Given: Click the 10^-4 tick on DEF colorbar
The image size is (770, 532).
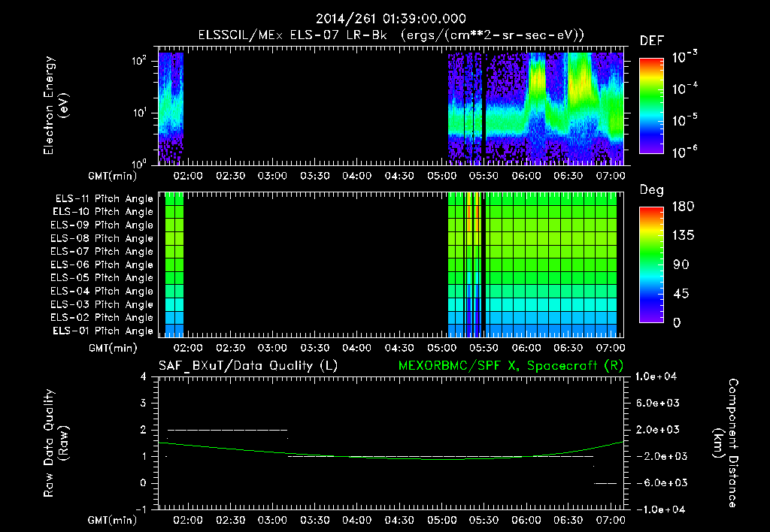Looking at the screenshot, I should click(684, 89).
